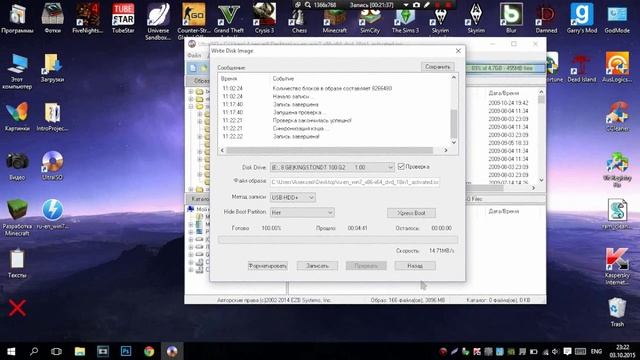Open the Counter-Strike GO desktop icon
The width and height of the screenshot is (640, 360).
[x=193, y=21]
